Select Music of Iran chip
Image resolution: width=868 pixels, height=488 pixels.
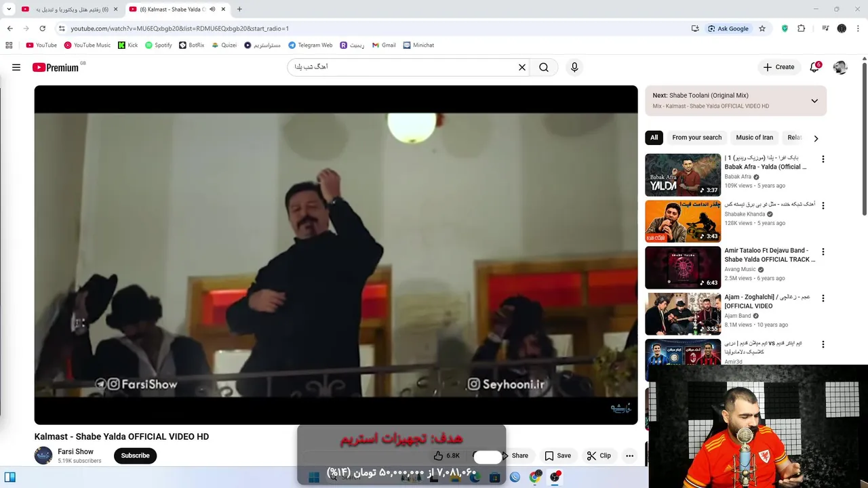754,138
